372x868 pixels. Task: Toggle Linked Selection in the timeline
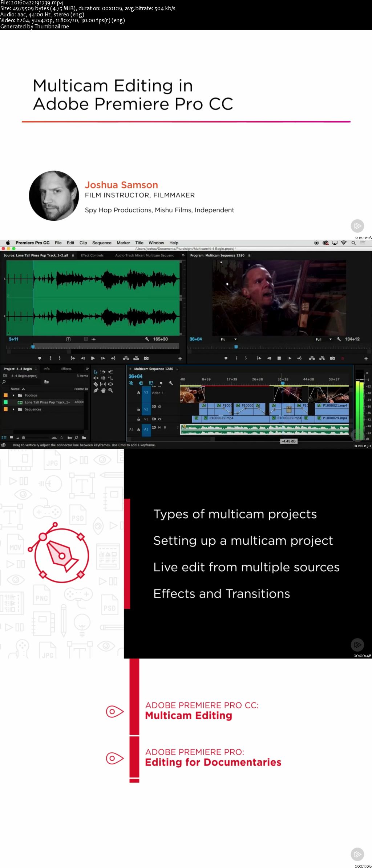tap(151, 383)
